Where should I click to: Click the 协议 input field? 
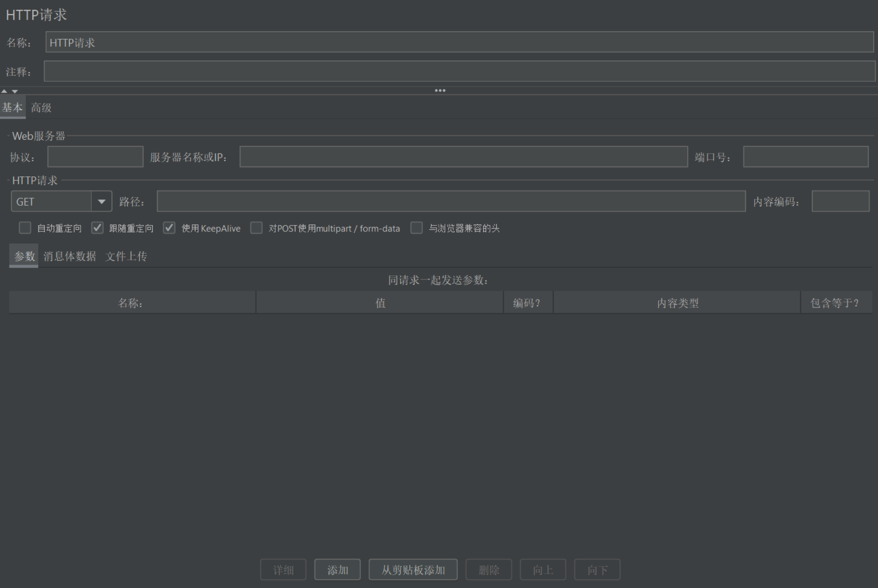[x=95, y=157]
